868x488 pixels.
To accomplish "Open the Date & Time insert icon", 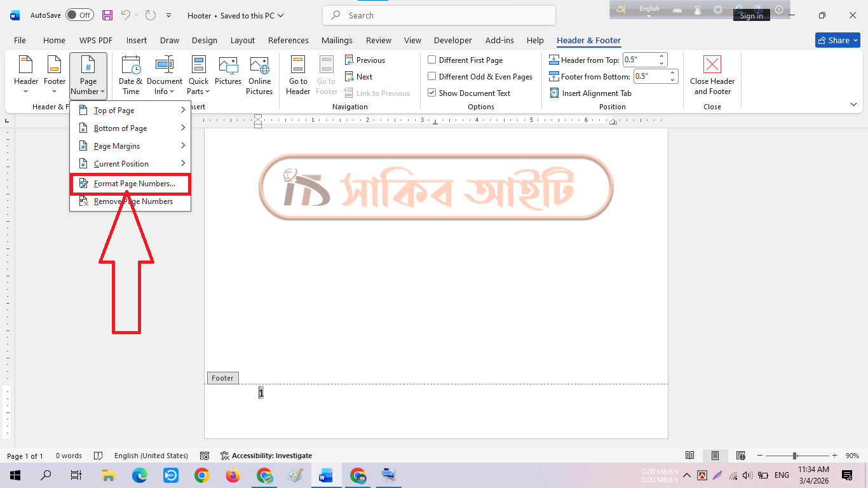I will (x=131, y=65).
